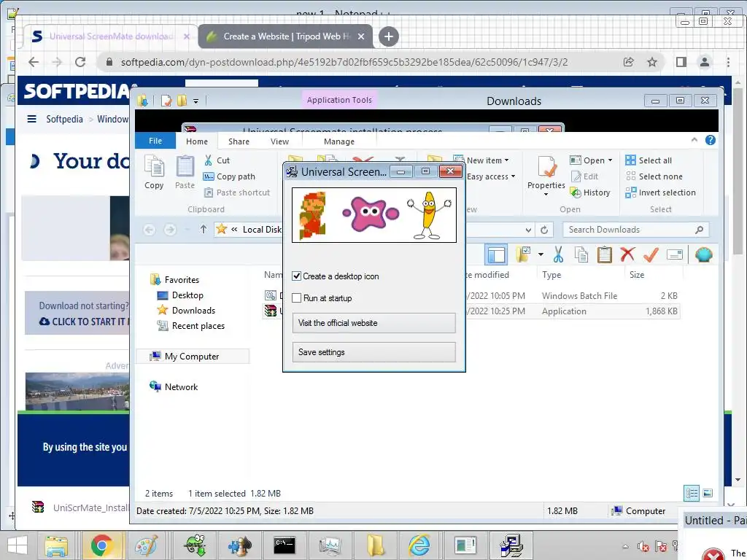Click the Cut scissors icon in ribbon
747x560 pixels.
click(x=208, y=160)
